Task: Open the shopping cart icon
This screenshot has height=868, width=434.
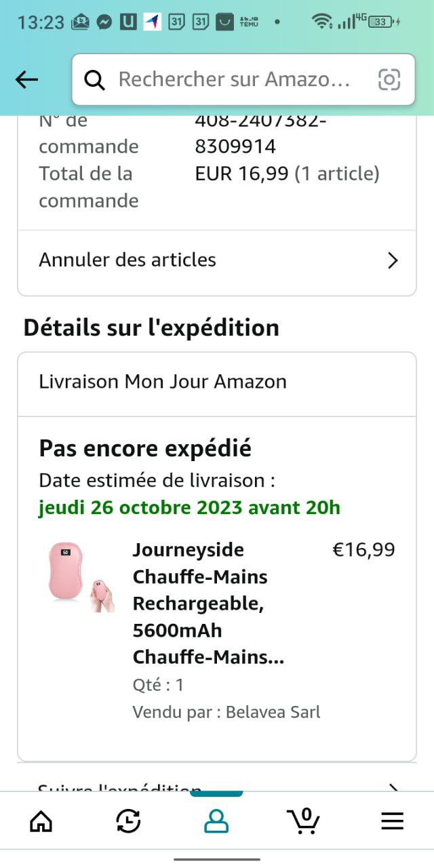Action: pos(304,821)
